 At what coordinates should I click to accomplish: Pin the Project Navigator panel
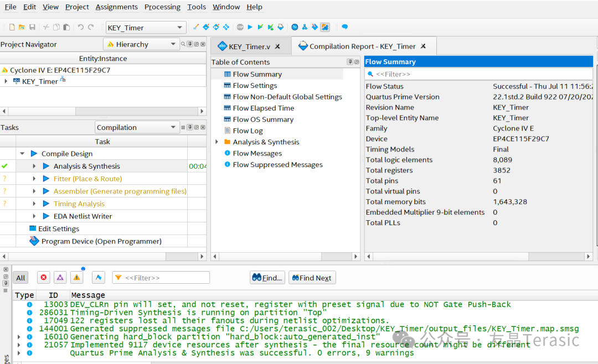click(190, 44)
